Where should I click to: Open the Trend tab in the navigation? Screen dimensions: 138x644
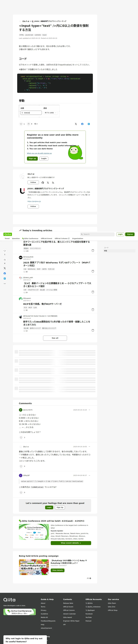coord(7,238)
